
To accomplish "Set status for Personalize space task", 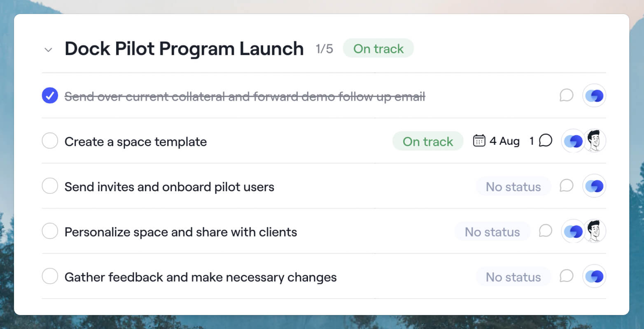I will pyautogui.click(x=492, y=232).
